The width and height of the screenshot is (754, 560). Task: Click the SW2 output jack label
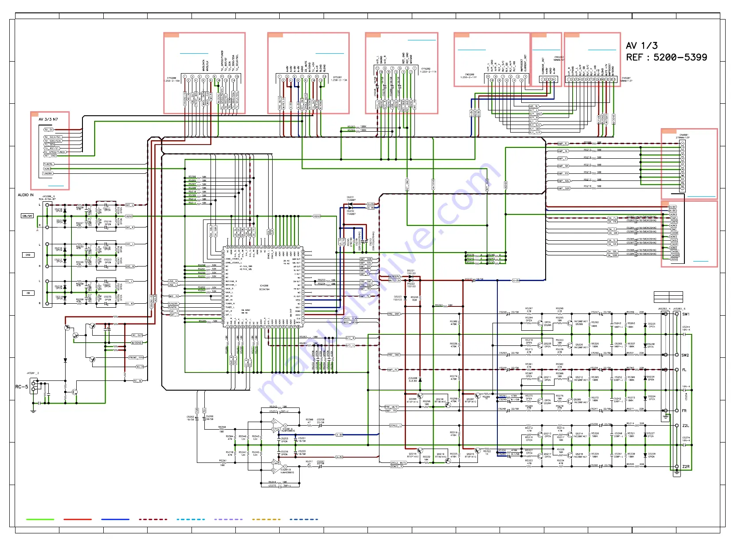click(685, 355)
